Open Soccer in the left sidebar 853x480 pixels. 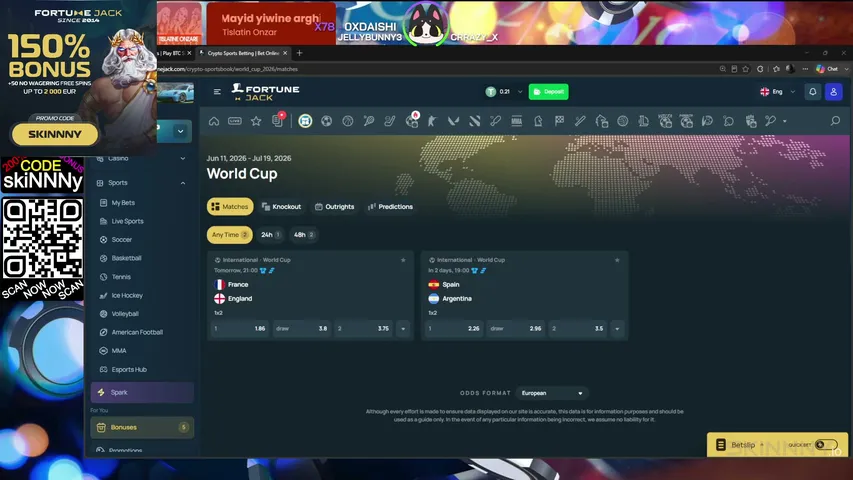pos(121,239)
